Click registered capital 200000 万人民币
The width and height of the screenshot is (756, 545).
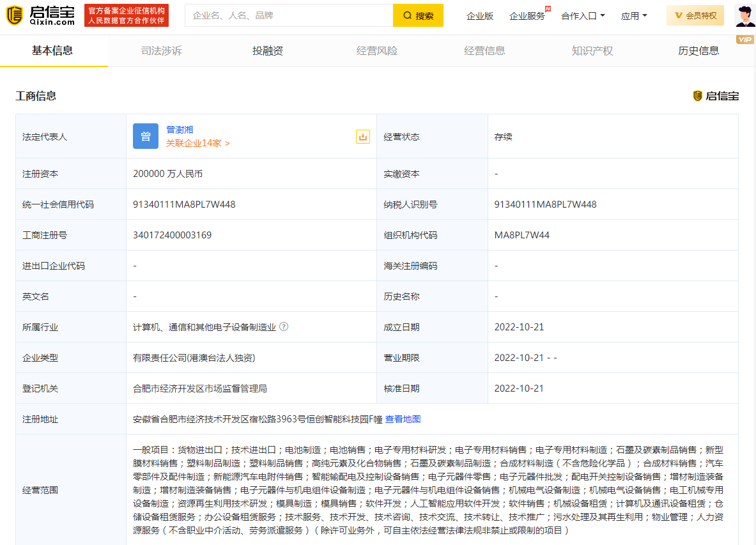(x=168, y=174)
